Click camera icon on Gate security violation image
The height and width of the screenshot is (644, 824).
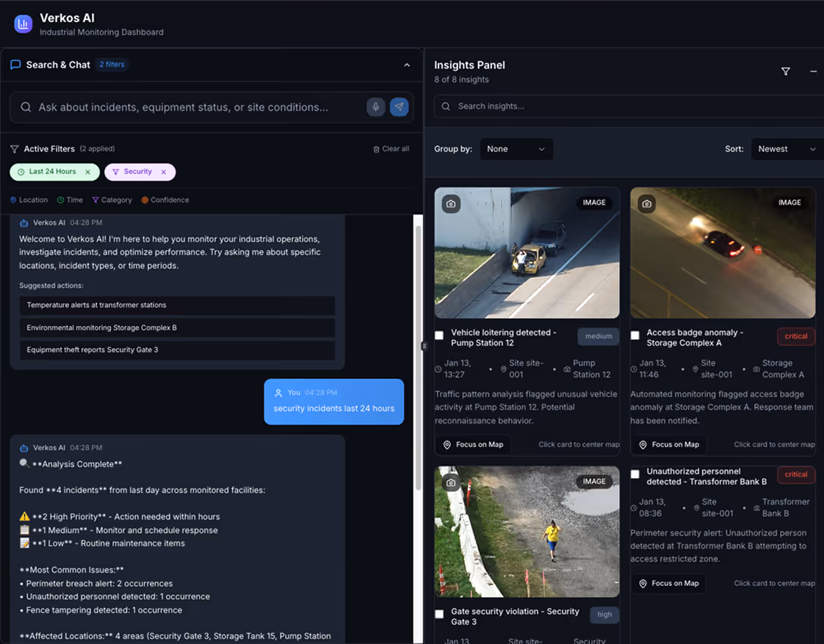click(x=451, y=482)
